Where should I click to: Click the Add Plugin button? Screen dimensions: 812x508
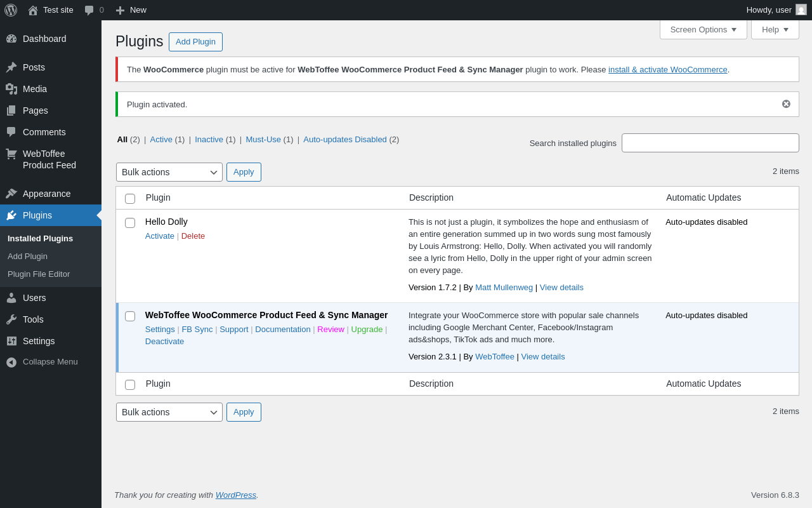pyautogui.click(x=195, y=42)
